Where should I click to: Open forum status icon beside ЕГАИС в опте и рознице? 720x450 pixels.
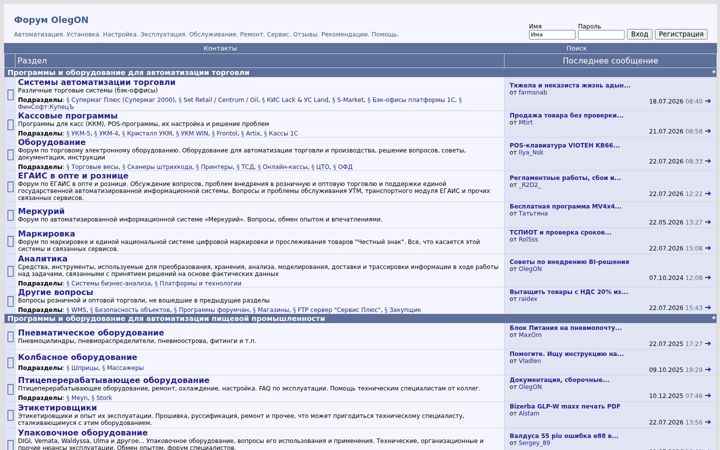click(10, 186)
